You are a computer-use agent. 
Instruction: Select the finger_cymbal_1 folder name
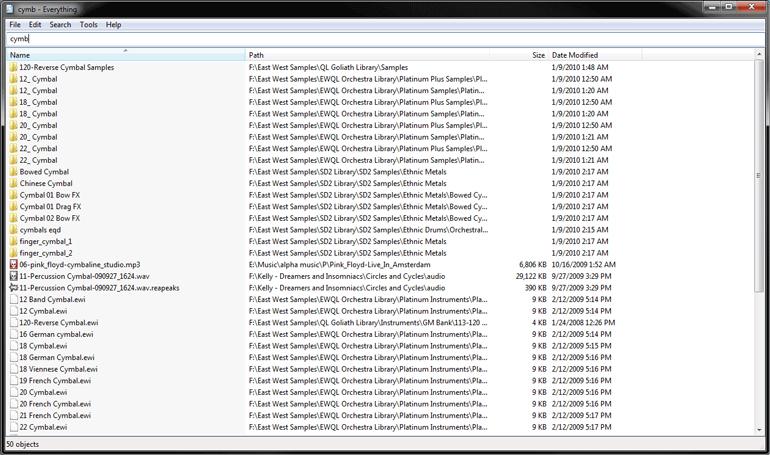[46, 241]
